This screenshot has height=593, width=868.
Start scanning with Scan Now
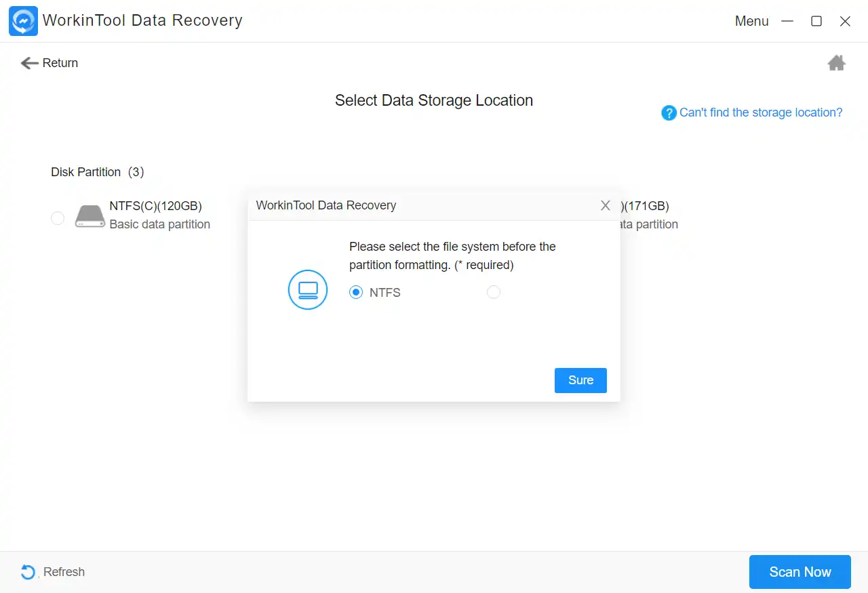pos(800,572)
